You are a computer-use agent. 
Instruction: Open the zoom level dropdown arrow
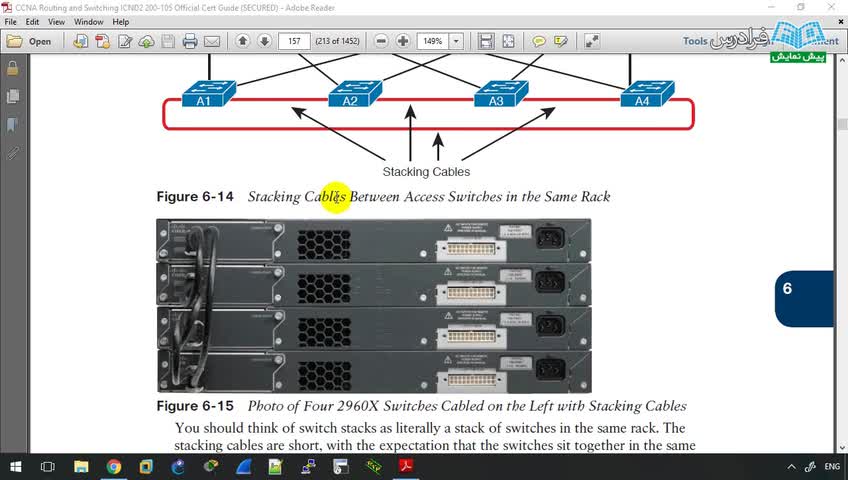(456, 41)
